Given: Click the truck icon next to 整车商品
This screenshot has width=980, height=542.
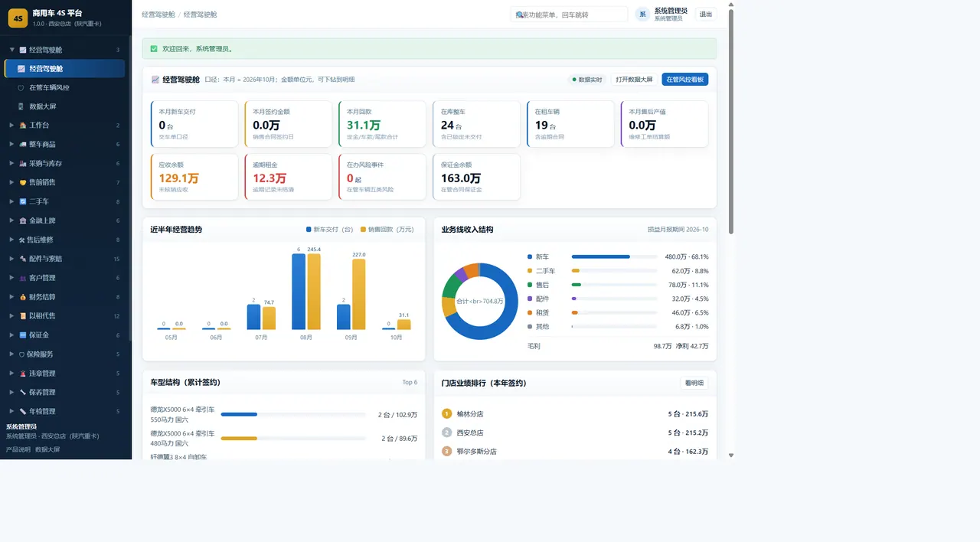Looking at the screenshot, I should click(x=23, y=144).
